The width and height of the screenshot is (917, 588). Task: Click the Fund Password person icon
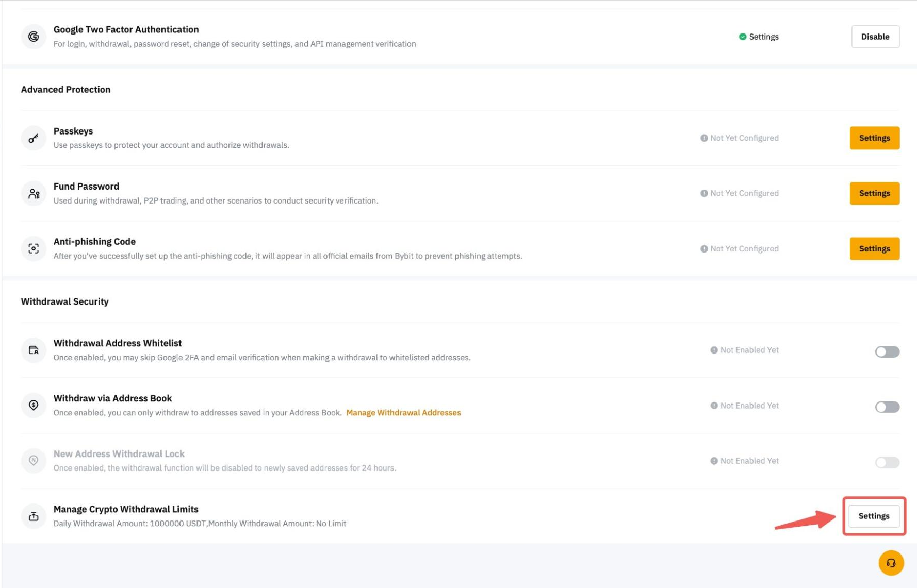(34, 194)
